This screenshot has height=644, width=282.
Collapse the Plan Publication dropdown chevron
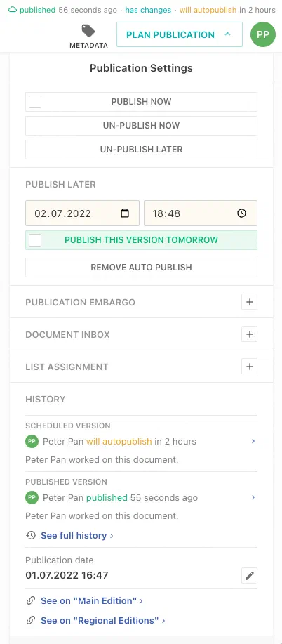pyautogui.click(x=228, y=34)
